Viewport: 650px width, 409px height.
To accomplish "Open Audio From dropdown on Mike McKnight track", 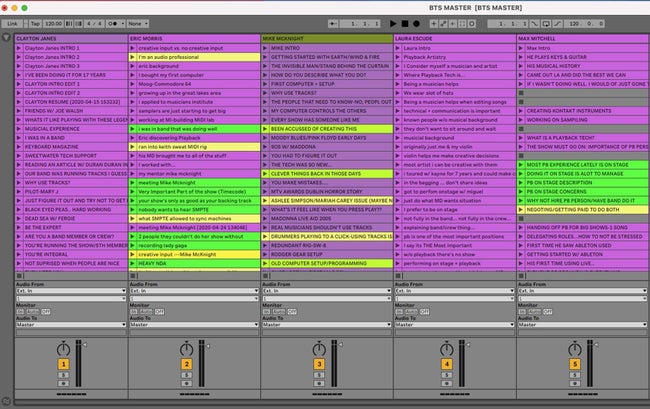I will click(327, 291).
